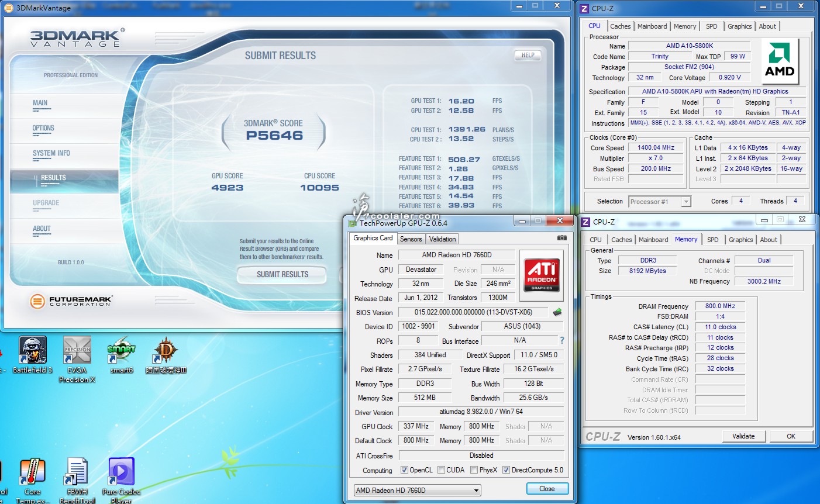Switch to Sensors tab in GPU-Z

click(411, 239)
